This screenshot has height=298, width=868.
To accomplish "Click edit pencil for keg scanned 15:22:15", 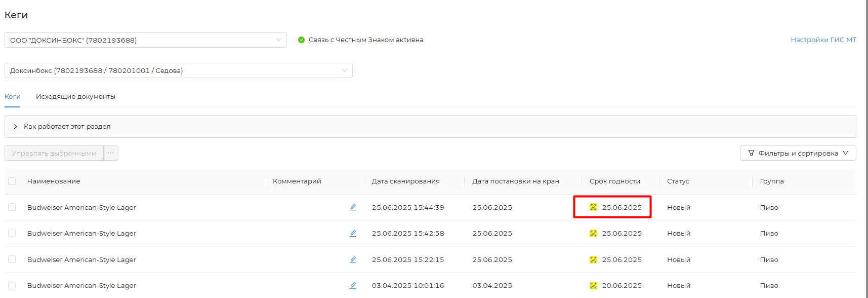I will pos(353,259).
